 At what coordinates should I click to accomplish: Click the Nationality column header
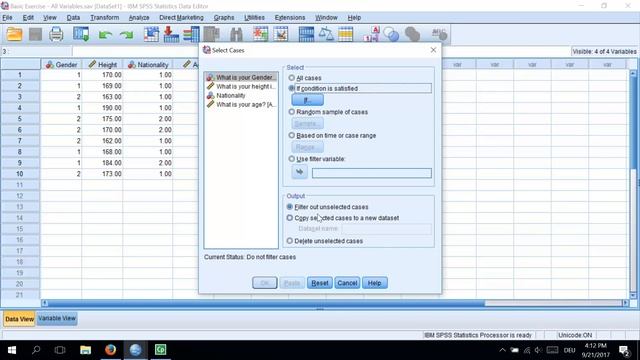click(147, 64)
